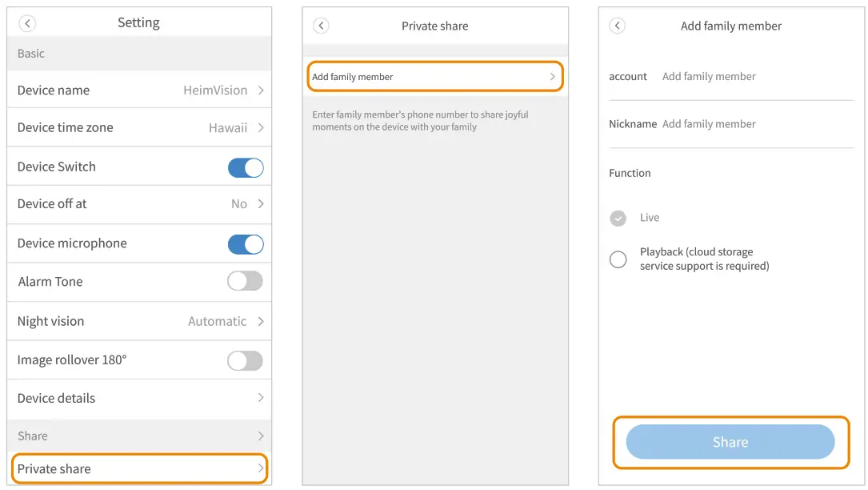Disable the Device microphone toggle
This screenshot has height=490, width=868.
coord(246,244)
